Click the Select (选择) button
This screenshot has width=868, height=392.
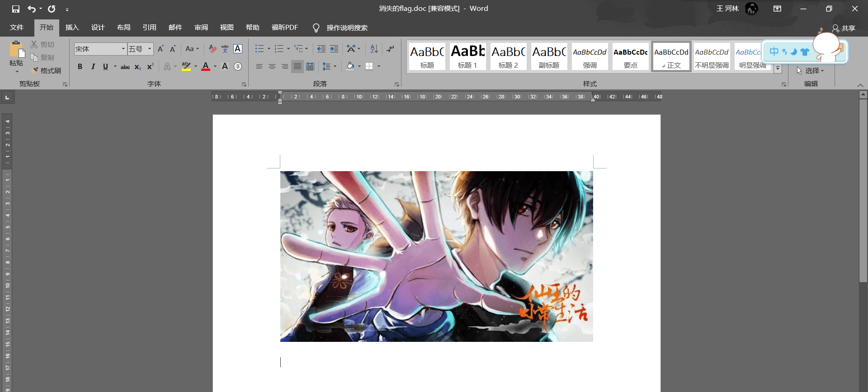click(x=810, y=70)
